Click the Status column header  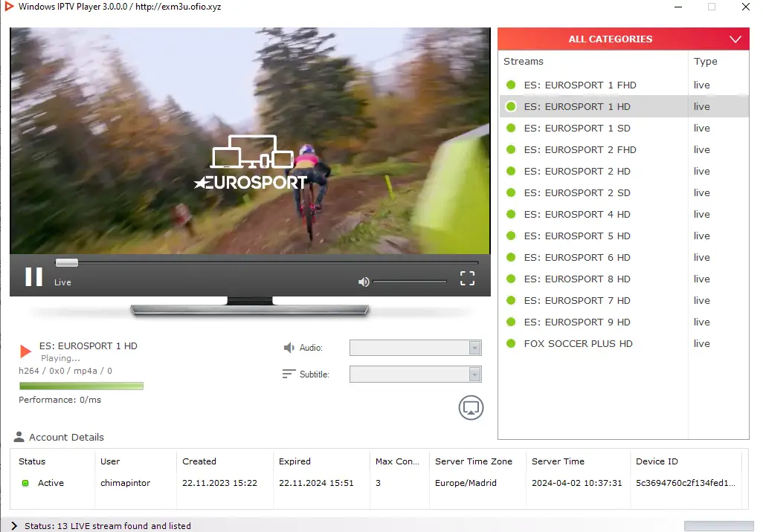[x=32, y=461]
